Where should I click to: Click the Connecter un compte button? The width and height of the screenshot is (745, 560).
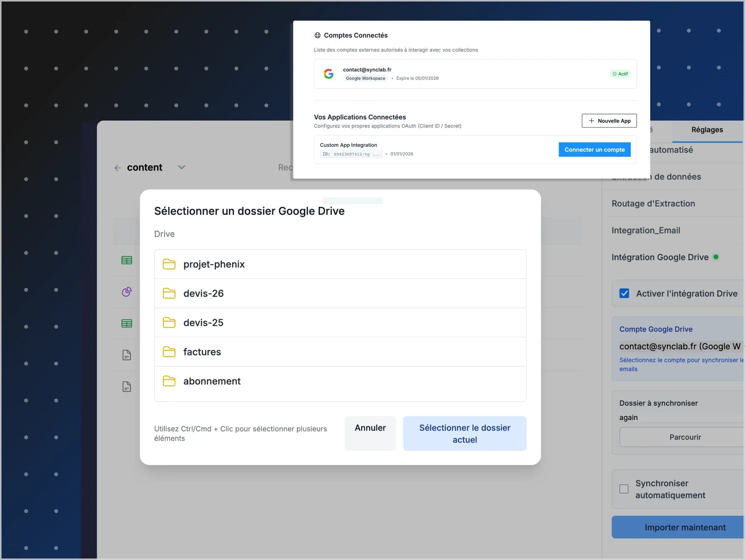coord(595,149)
